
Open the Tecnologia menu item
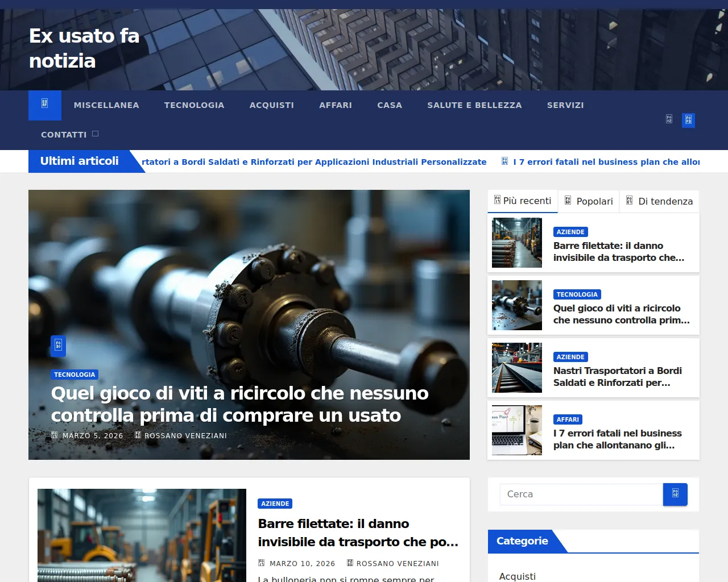tap(194, 105)
